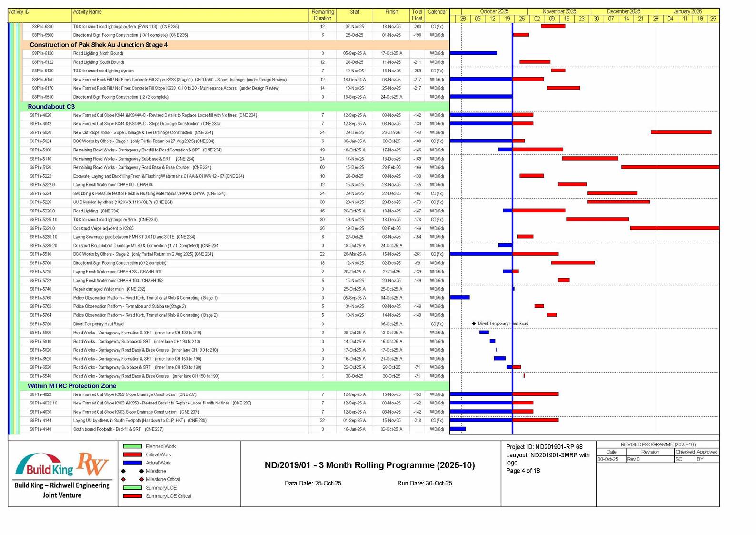Select the Actual Work blue legend swatch
This screenshot has height=535, width=756.
click(x=132, y=463)
